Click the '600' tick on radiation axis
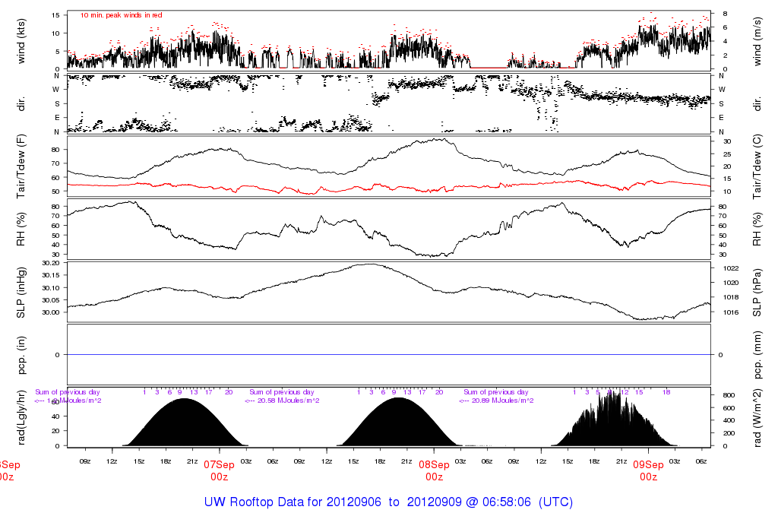Screen dimensions: 778x532 (x=729, y=408)
